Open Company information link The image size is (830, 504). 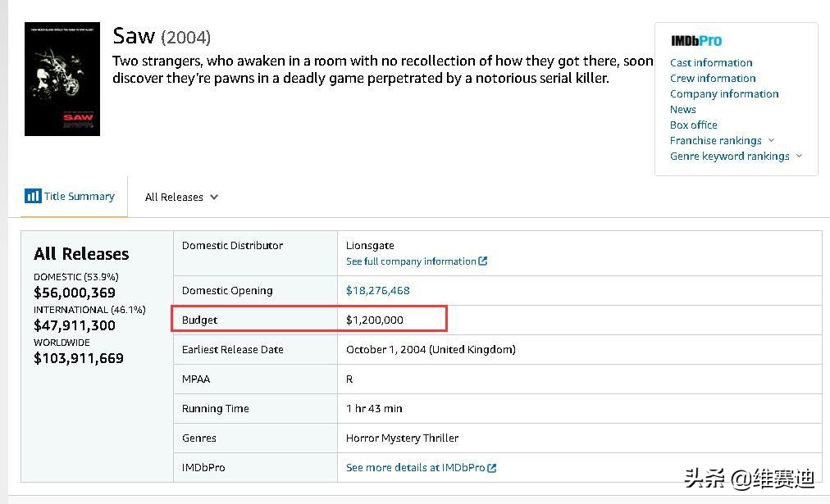click(723, 93)
